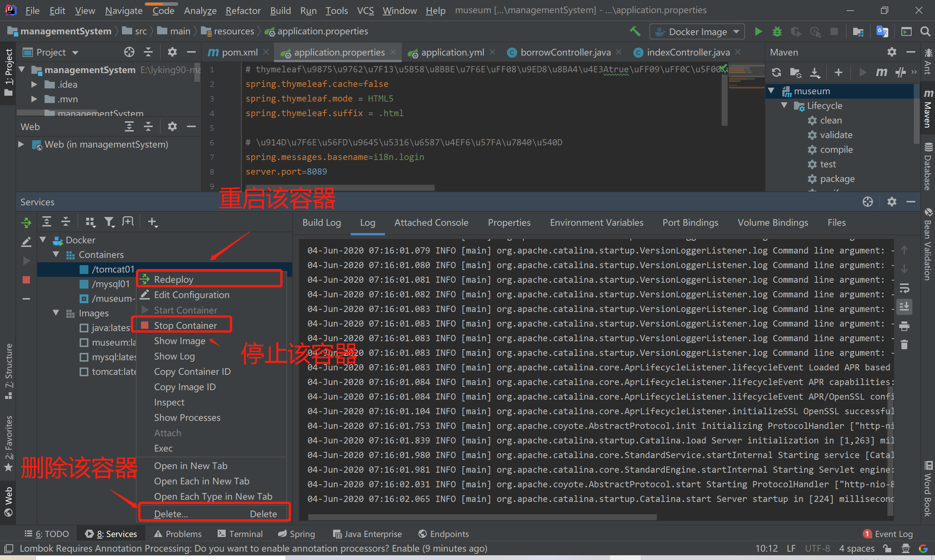This screenshot has width=935, height=560.
Task: Collapse the Docker services node
Action: [43, 240]
